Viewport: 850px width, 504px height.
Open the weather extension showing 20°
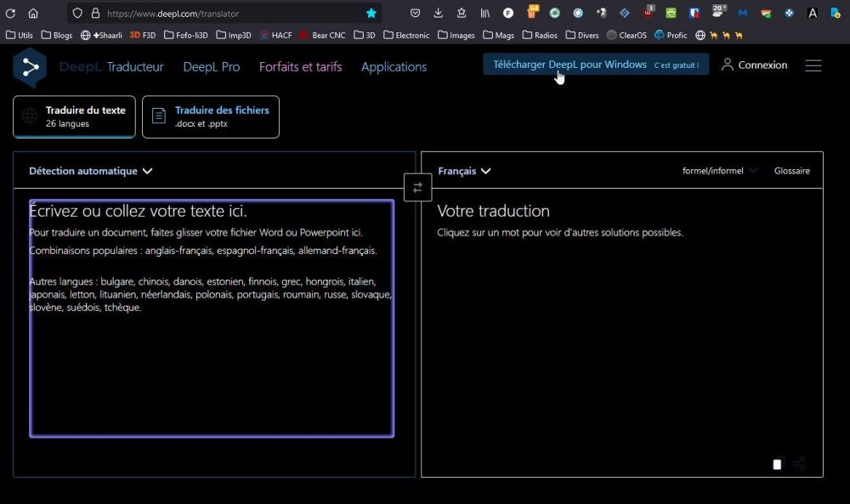pyautogui.click(x=719, y=11)
